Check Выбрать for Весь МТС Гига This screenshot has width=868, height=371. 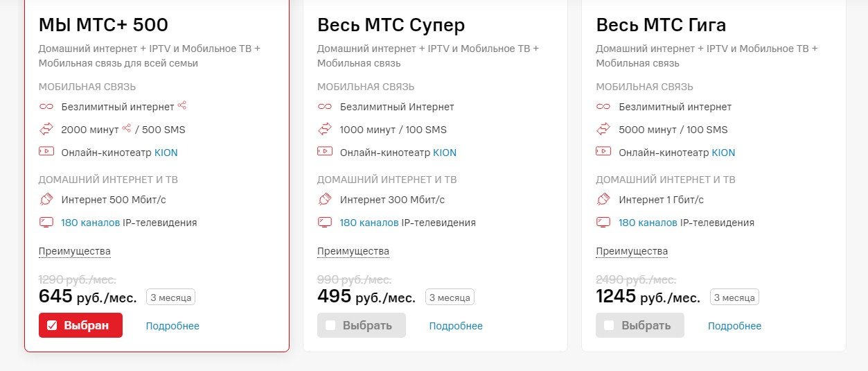609,326
